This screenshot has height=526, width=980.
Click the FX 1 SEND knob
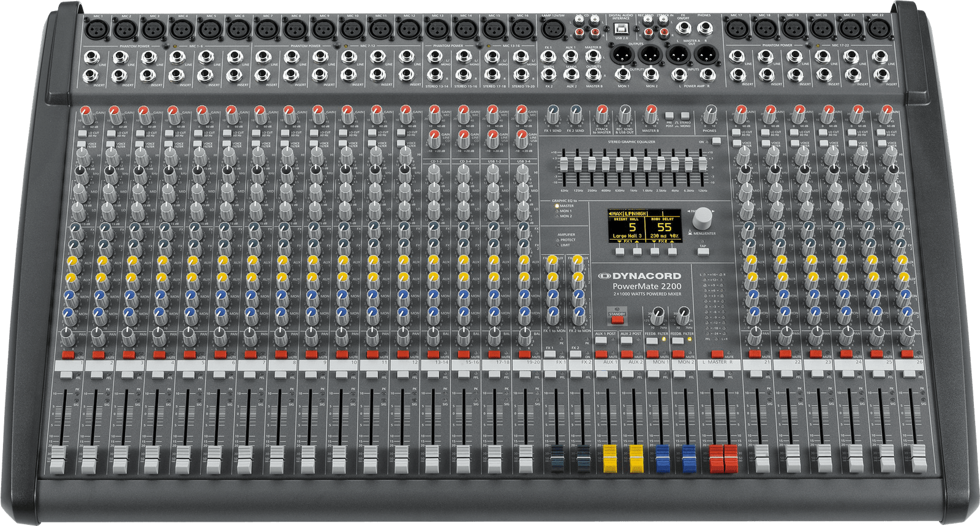[552, 114]
